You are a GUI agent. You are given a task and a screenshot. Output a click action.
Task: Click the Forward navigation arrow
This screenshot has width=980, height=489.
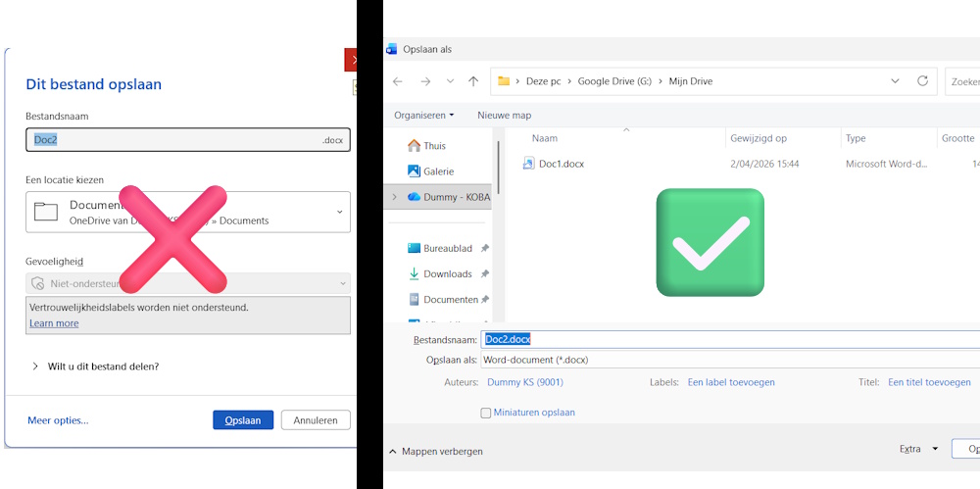click(x=425, y=81)
